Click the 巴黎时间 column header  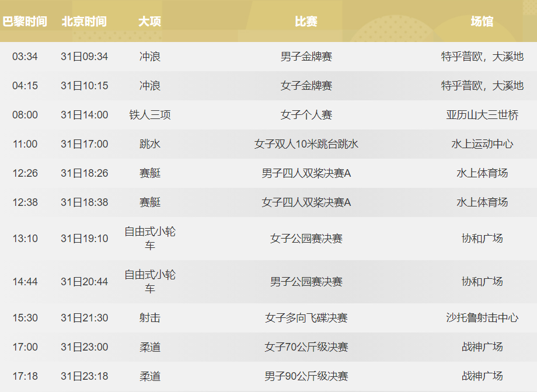coord(25,22)
